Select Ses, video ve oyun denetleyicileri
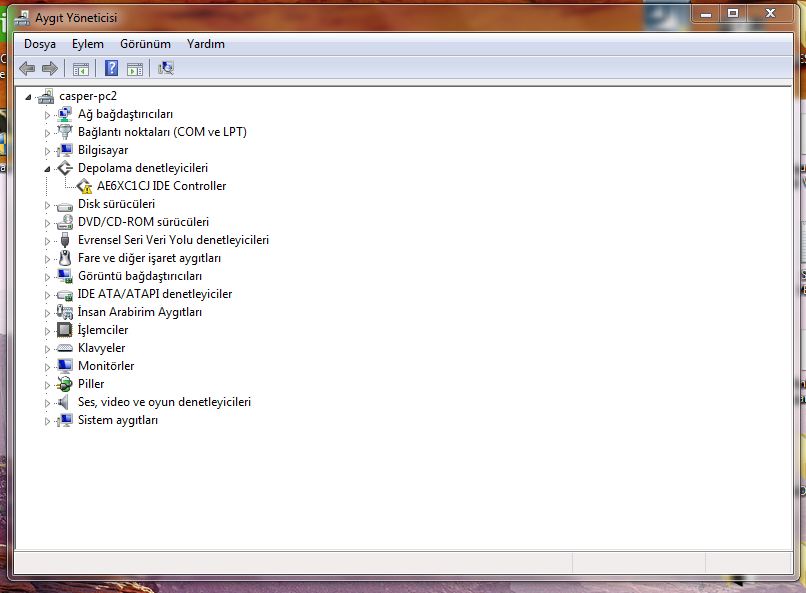Screen dimensions: 806x593 click(164, 402)
